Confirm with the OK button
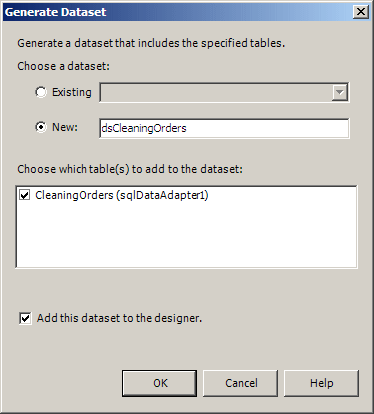 pyautogui.click(x=159, y=383)
